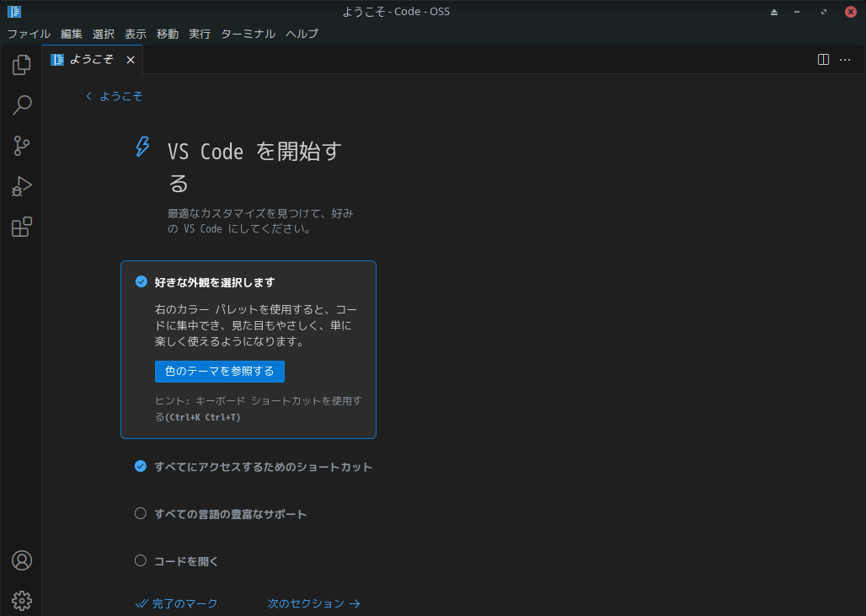
Task: Click the Code - OSS title bar app icon
Action: pyautogui.click(x=13, y=12)
